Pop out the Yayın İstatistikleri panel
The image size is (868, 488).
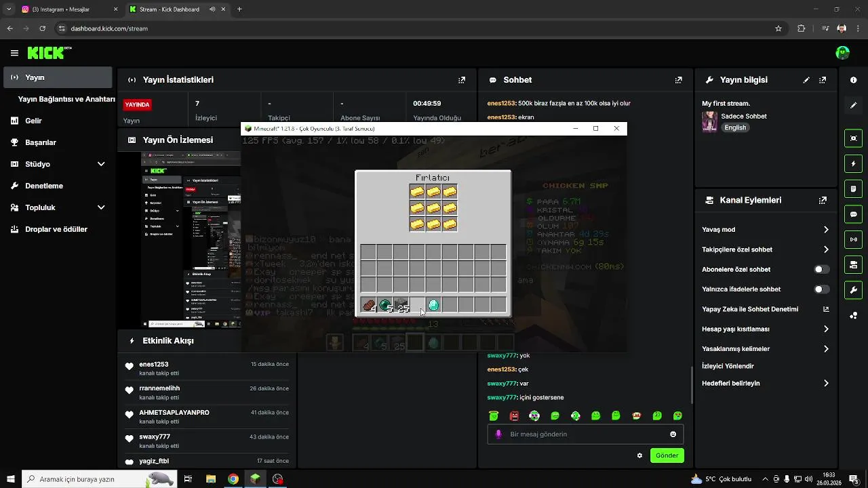coord(462,80)
